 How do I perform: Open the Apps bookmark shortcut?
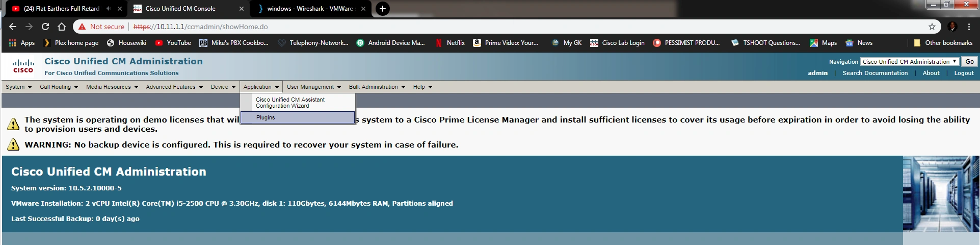tap(22, 43)
